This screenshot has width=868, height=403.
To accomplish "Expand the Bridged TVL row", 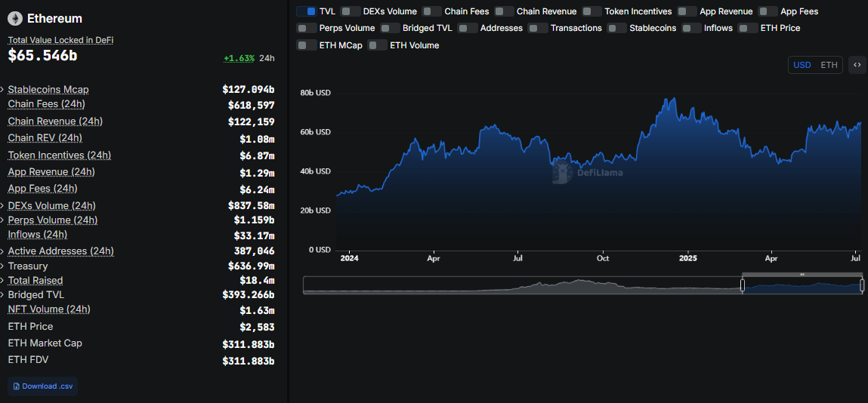I will 3,294.
